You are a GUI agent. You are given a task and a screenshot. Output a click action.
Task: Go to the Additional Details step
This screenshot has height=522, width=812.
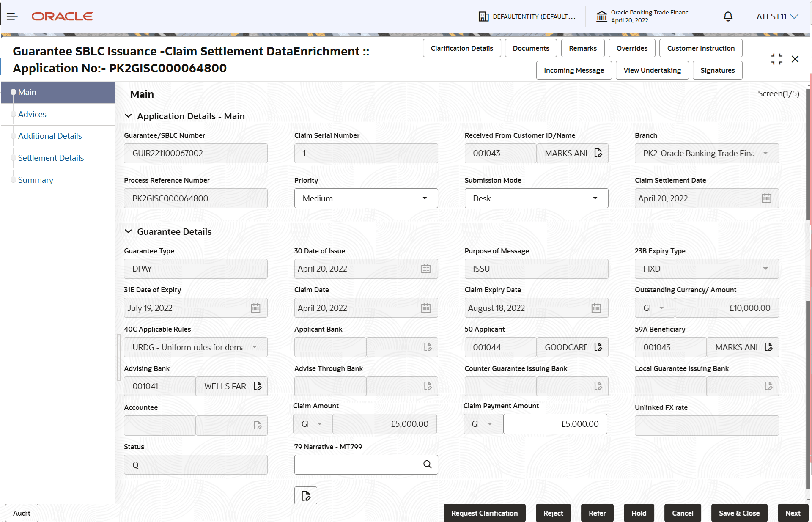(50, 136)
